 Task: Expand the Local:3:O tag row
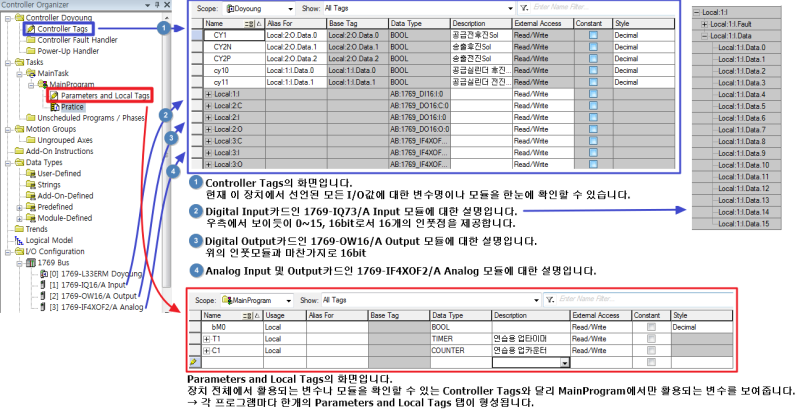pos(209,164)
